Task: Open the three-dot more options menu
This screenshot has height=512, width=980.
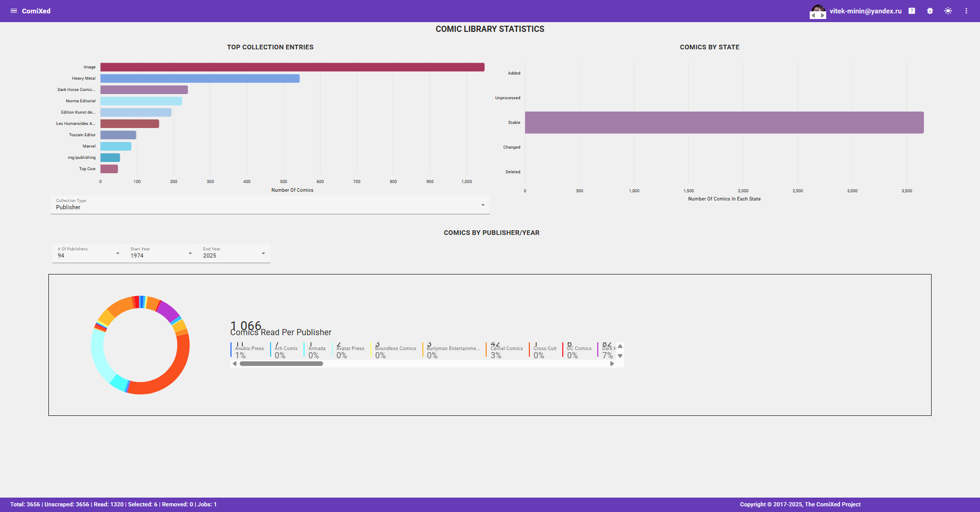Action: pyautogui.click(x=966, y=11)
